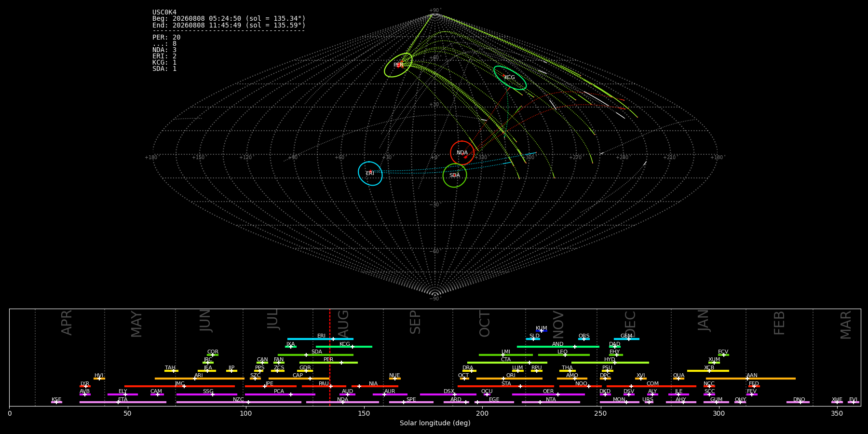868x434 pixels.
Task: Click the KUM shower marker
Action: [542, 331]
